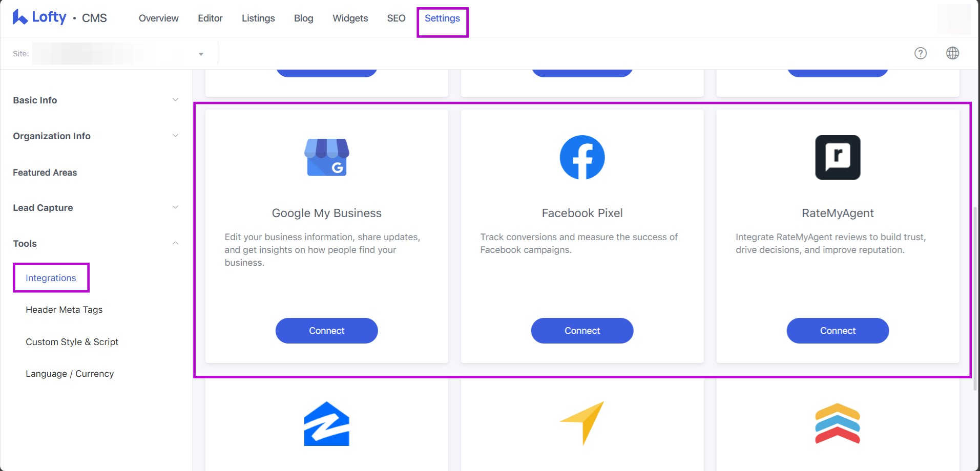The height and width of the screenshot is (471, 980).
Task: Click the Lofty logo in header
Action: click(39, 17)
